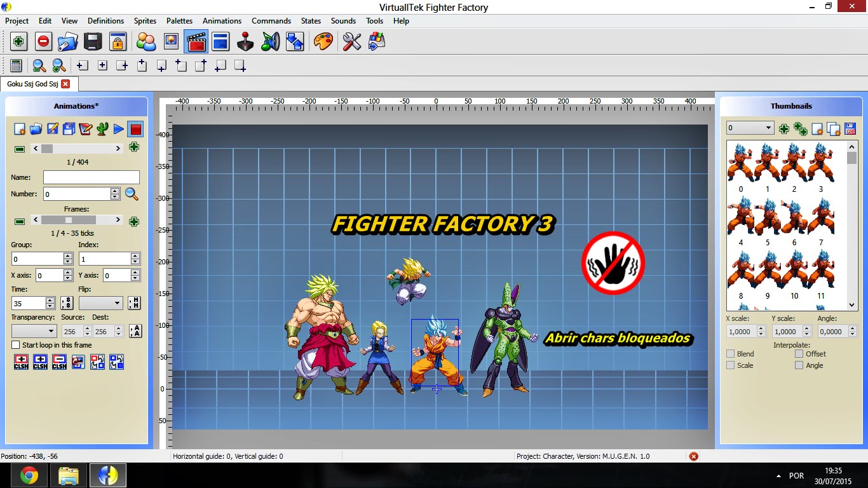Zoom out with the minus magnifier icon
This screenshot has height=488, width=868.
(x=39, y=65)
